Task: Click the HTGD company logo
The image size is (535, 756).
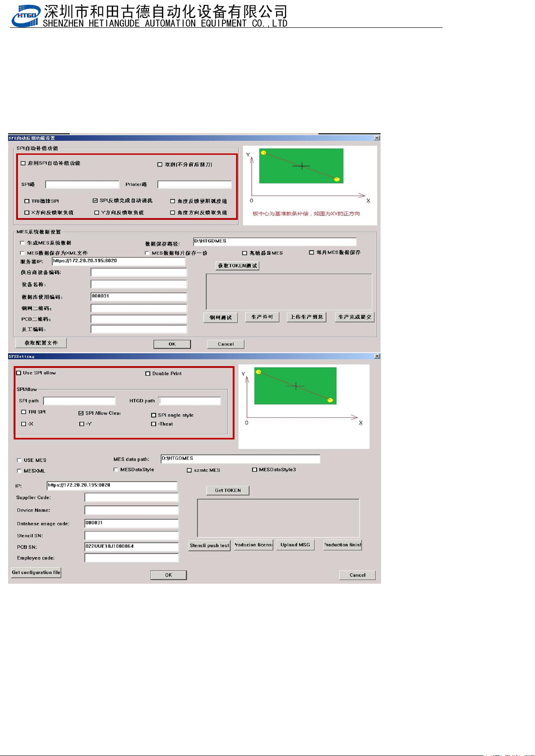Action: [26, 16]
